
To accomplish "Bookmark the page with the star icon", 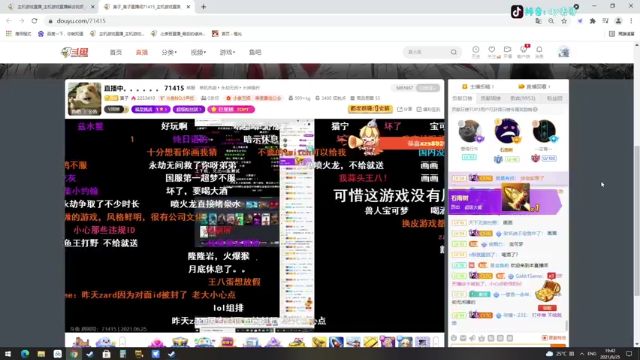I will (564, 21).
